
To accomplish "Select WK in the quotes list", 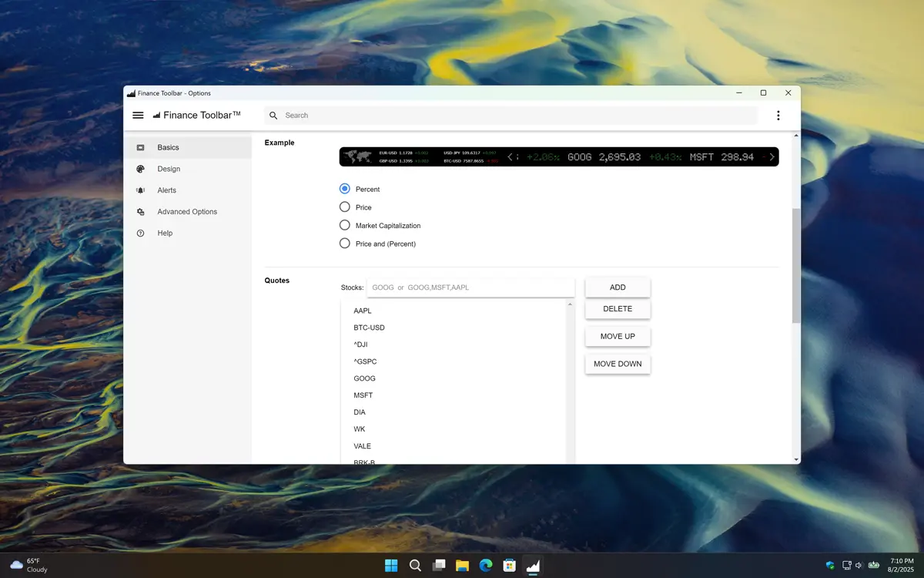I will [454, 429].
